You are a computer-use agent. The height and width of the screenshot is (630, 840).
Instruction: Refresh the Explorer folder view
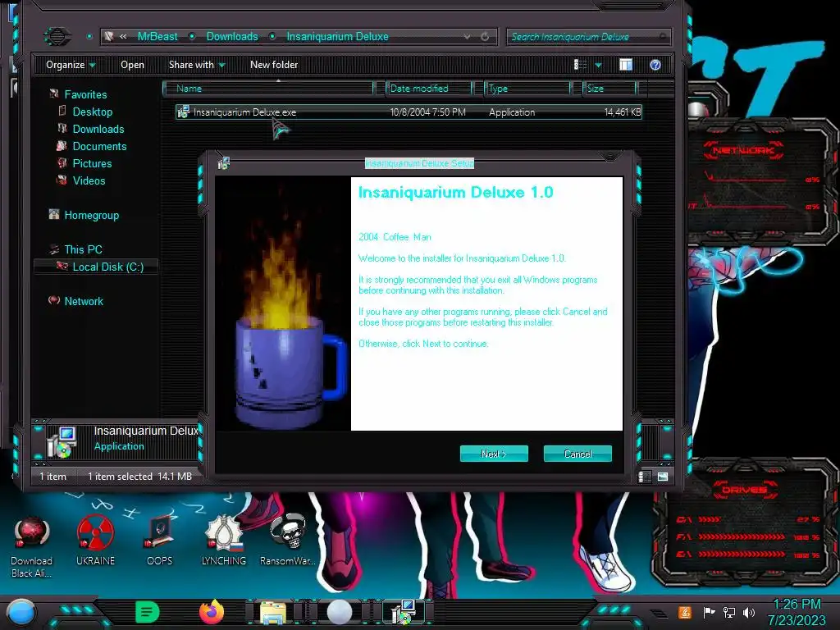485,36
